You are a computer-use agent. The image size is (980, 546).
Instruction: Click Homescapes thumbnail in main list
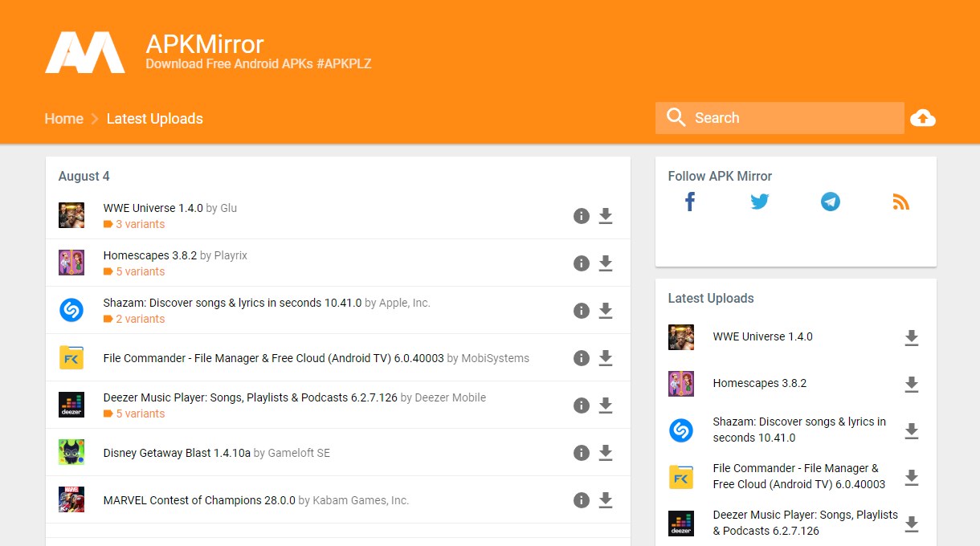coord(71,263)
